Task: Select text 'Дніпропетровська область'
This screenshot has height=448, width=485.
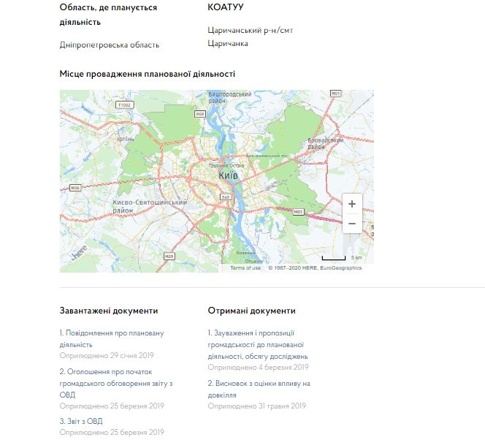Action: 110,45
